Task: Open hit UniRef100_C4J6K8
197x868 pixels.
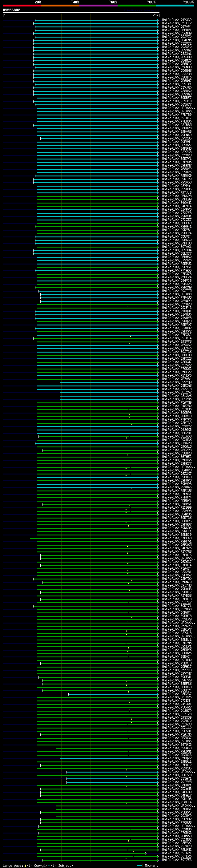Action: click(176, 430)
